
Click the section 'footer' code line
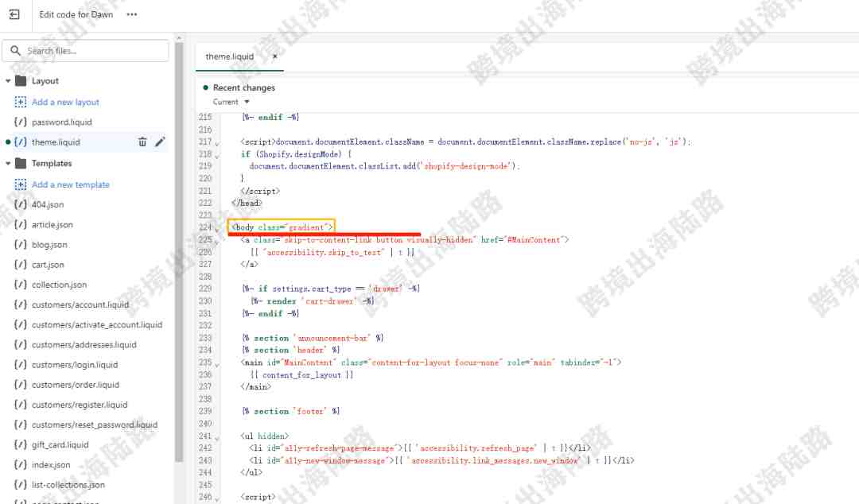(x=290, y=411)
